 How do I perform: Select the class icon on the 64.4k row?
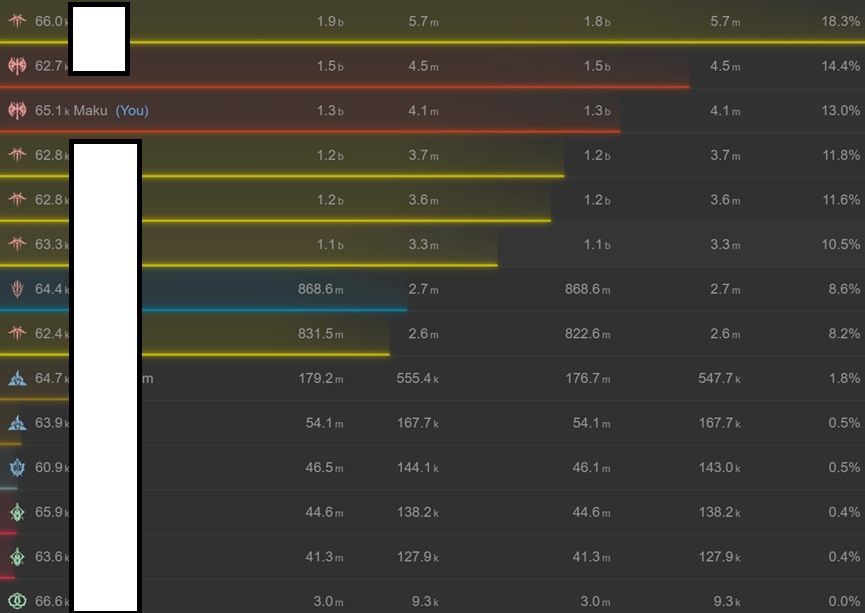click(17, 289)
